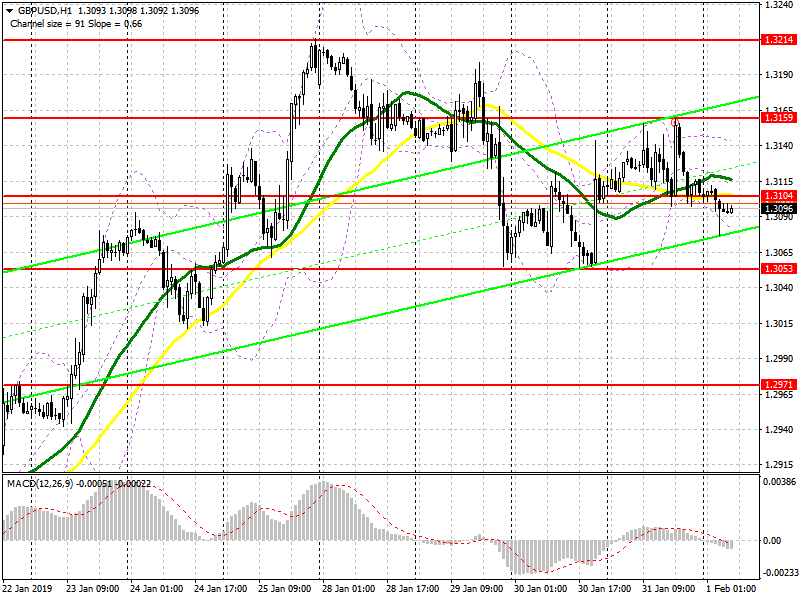Click the 24 Jan 17:00 time label

coord(221,588)
